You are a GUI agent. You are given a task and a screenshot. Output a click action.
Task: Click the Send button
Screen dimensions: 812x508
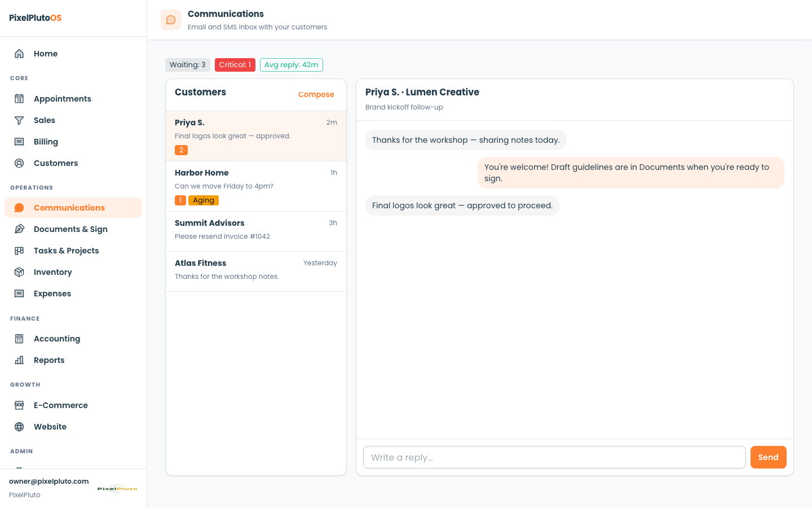tap(769, 457)
